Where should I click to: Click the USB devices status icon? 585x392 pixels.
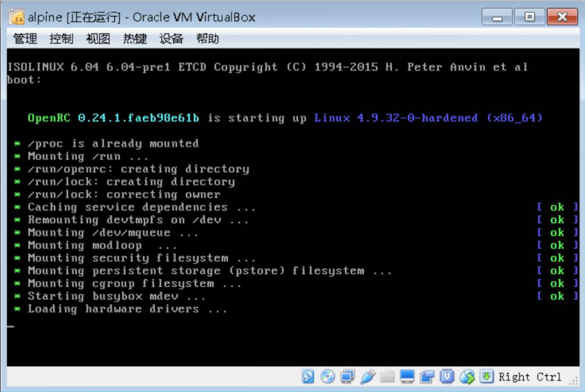367,377
